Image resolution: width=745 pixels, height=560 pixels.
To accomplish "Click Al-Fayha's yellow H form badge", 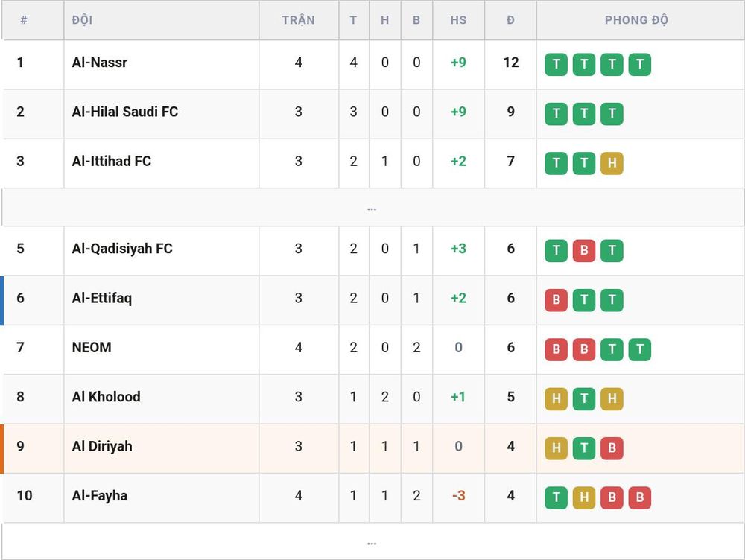I will pos(584,497).
